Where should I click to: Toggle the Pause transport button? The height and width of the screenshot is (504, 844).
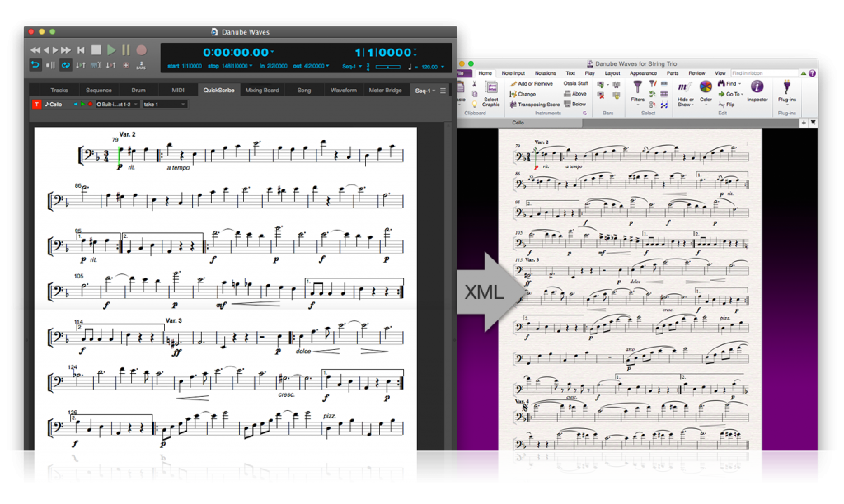(126, 50)
